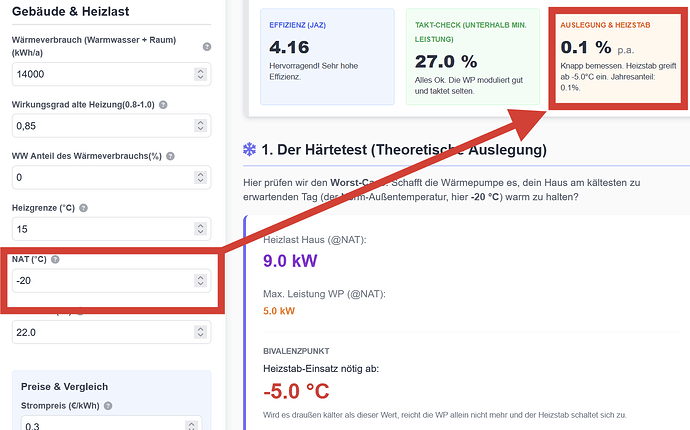Viewport: 690px width, 430px height.
Task: Click the Takt-Check 27.0 % value
Action: coord(446,62)
